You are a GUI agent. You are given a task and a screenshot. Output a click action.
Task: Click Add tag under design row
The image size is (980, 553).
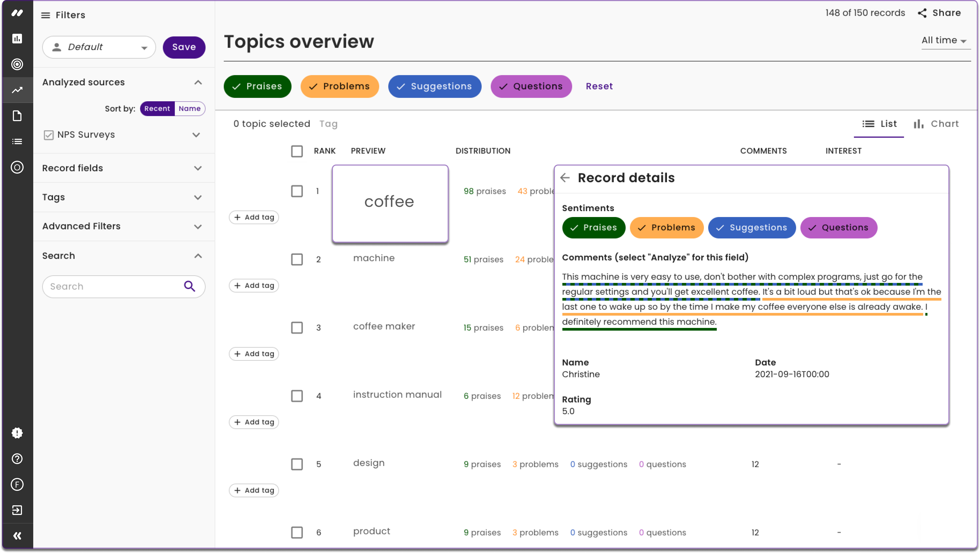click(x=254, y=490)
